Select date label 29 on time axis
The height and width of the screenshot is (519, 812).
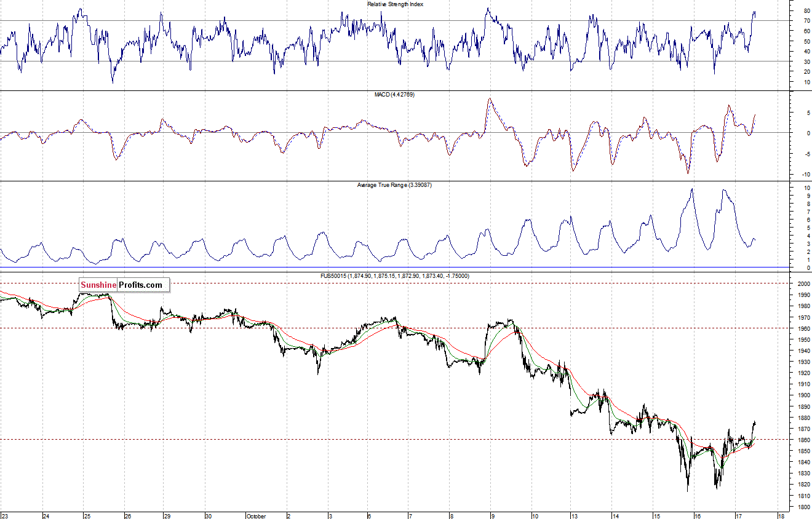pyautogui.click(x=168, y=516)
